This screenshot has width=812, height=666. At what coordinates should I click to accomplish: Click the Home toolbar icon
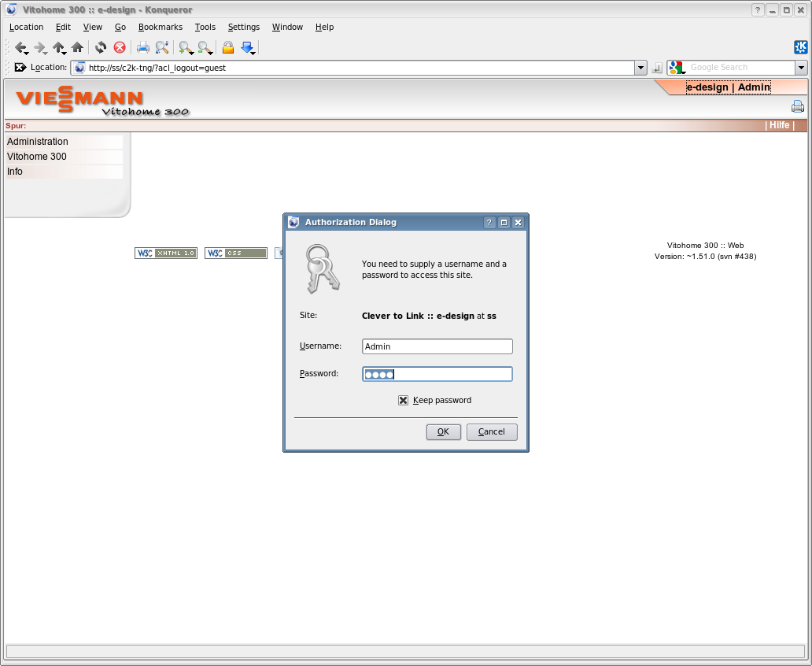click(x=77, y=48)
